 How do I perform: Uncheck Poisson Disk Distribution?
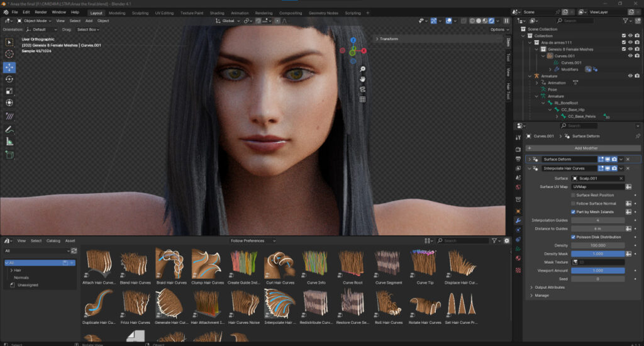point(573,237)
